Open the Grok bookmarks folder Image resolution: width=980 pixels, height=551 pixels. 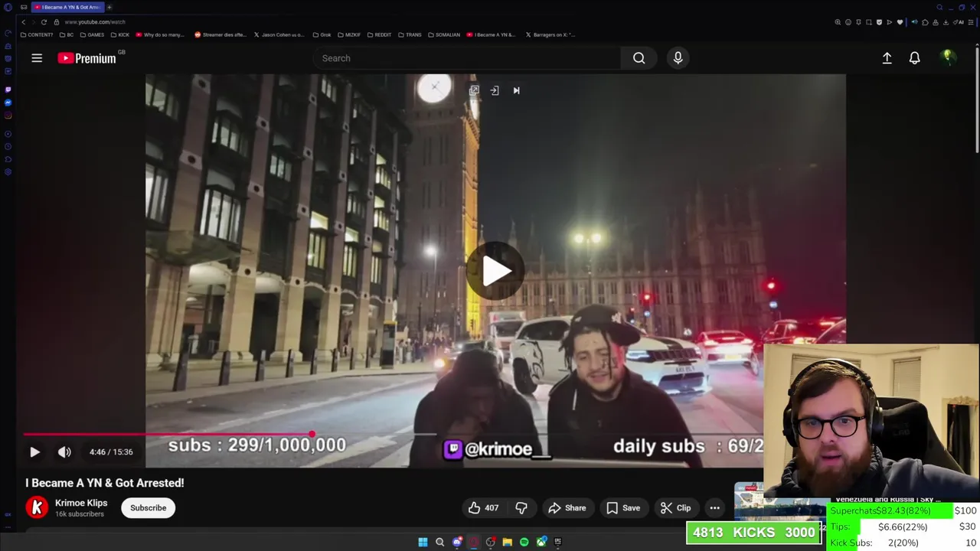pos(322,34)
